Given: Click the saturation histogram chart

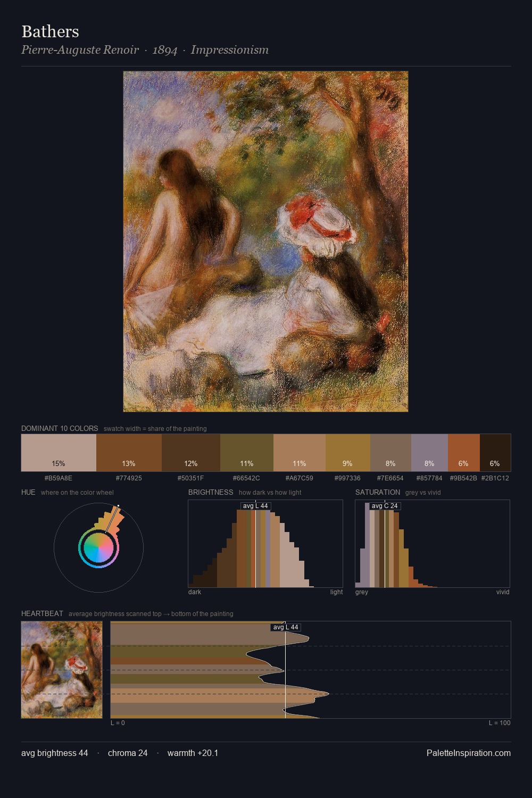Looking at the screenshot, I should point(433,544).
